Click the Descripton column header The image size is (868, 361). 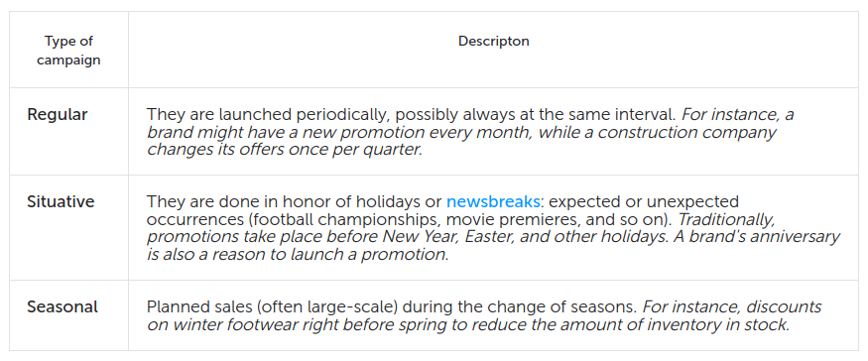pos(494,41)
